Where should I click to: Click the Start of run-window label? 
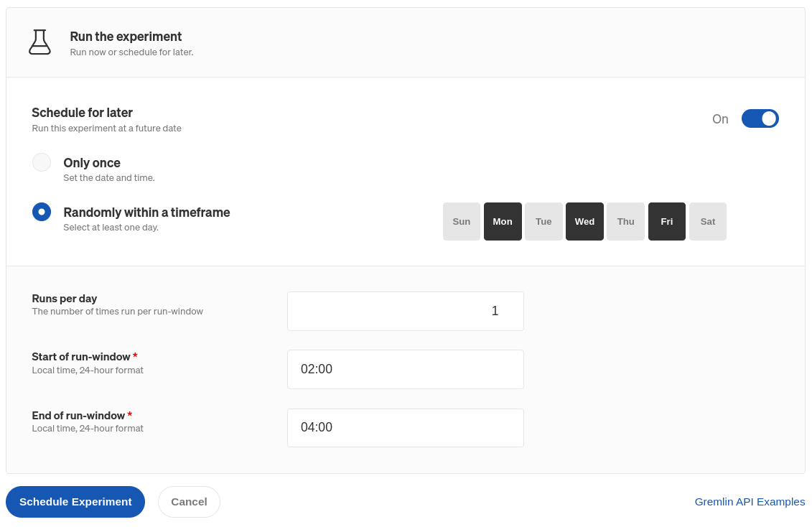pyautogui.click(x=81, y=357)
